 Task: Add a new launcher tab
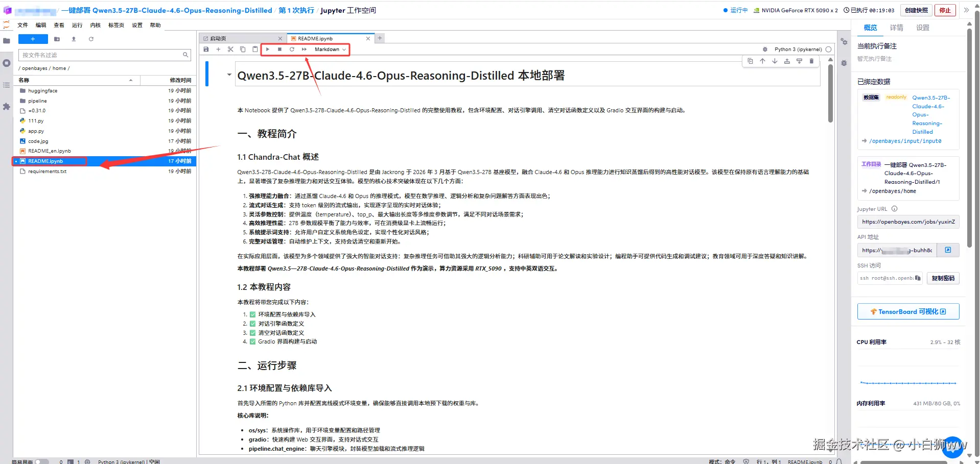tap(380, 38)
